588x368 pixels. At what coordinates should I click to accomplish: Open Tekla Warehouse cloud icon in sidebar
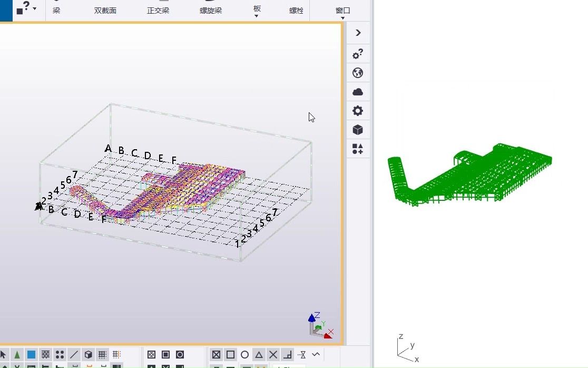[358, 92]
